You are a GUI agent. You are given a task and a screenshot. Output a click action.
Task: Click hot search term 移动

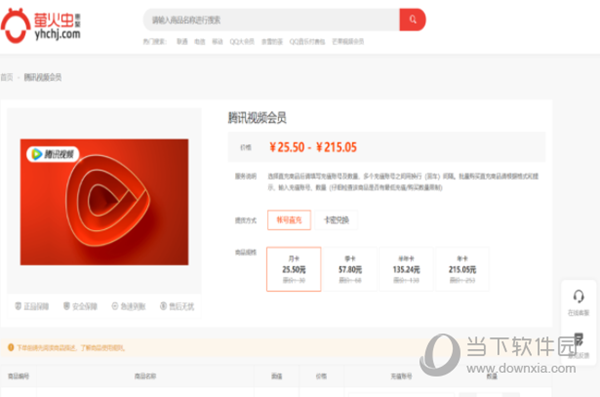click(217, 41)
